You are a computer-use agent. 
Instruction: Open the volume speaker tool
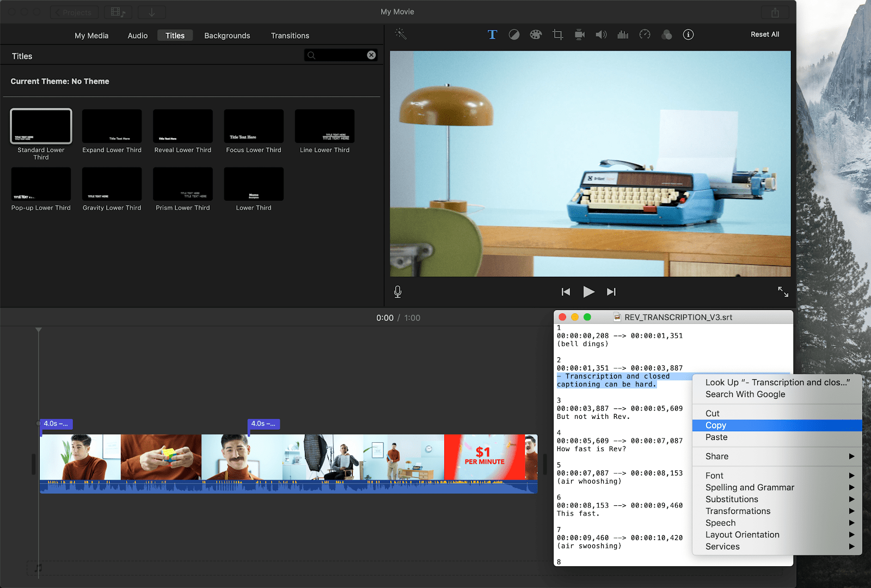tap(601, 34)
